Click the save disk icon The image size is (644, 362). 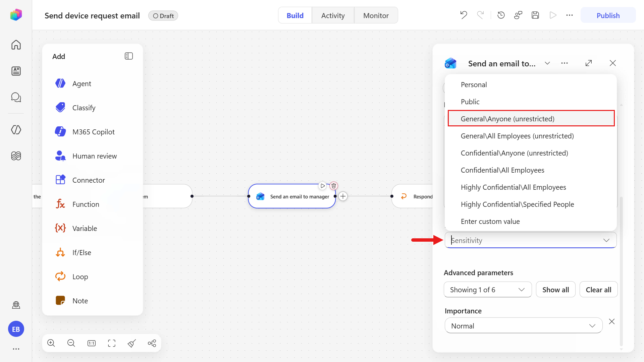pyautogui.click(x=535, y=15)
